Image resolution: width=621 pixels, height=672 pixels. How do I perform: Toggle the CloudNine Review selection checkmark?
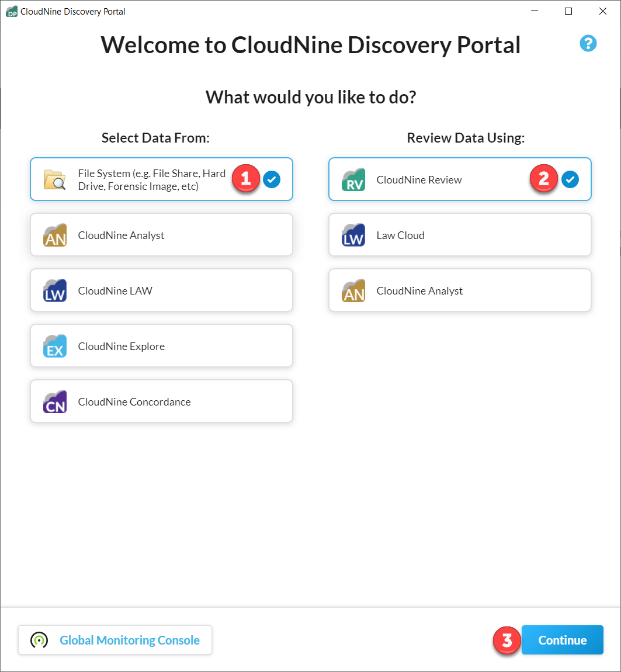(x=570, y=179)
